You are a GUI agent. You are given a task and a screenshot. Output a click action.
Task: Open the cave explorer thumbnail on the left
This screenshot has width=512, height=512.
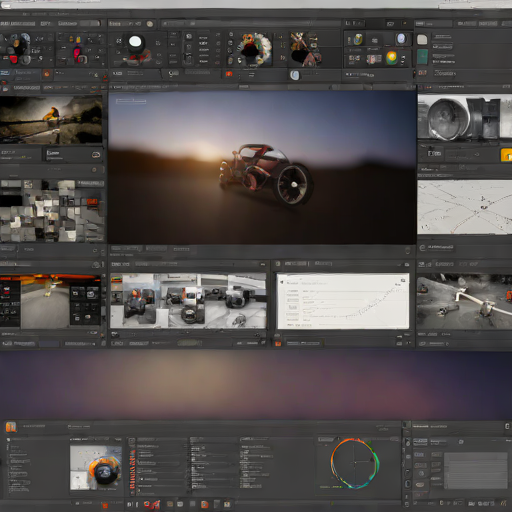51,120
